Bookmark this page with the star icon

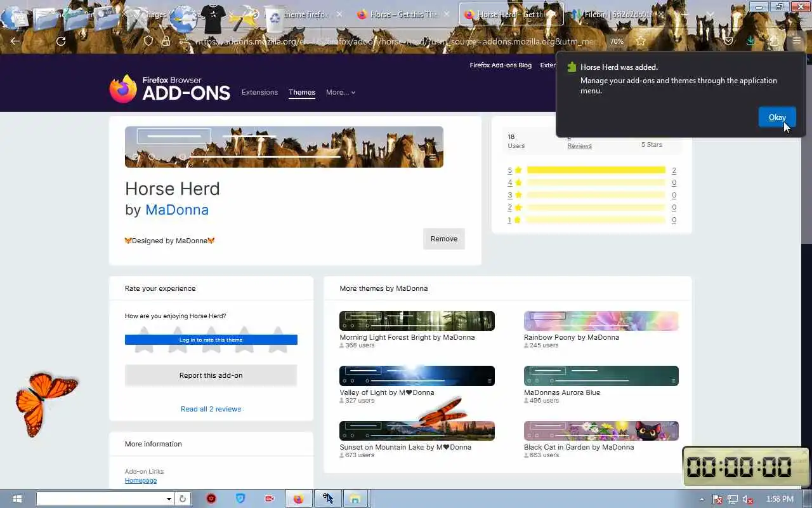(x=641, y=41)
